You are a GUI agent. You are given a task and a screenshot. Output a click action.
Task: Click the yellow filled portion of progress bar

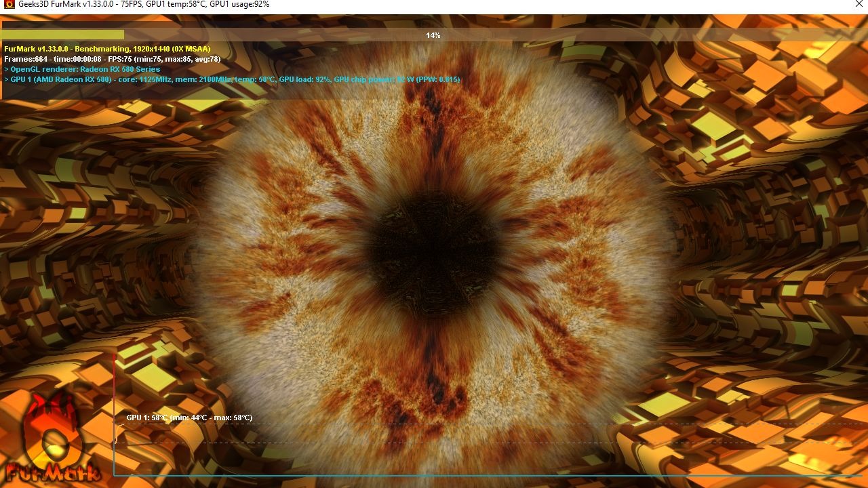[62, 35]
